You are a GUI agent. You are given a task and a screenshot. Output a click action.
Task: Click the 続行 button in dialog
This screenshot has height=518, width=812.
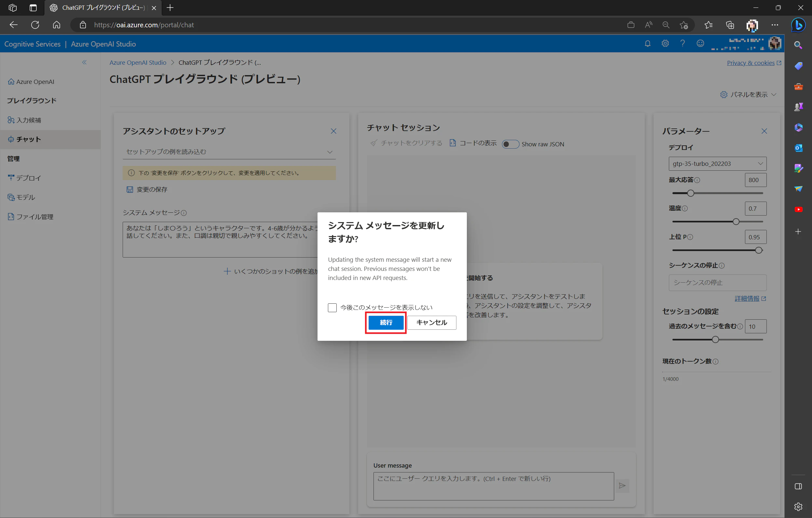coord(386,323)
